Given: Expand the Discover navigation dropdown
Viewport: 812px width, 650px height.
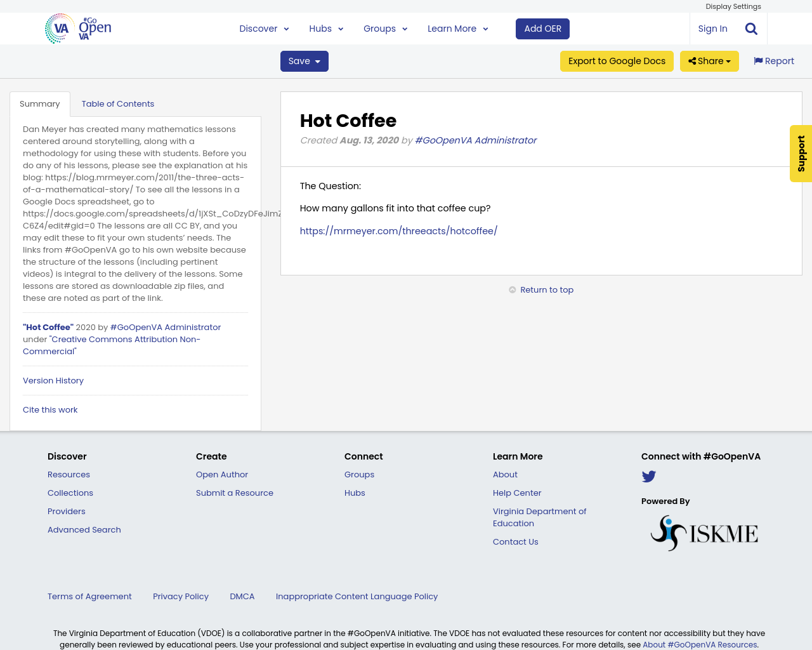Looking at the screenshot, I should point(264,28).
